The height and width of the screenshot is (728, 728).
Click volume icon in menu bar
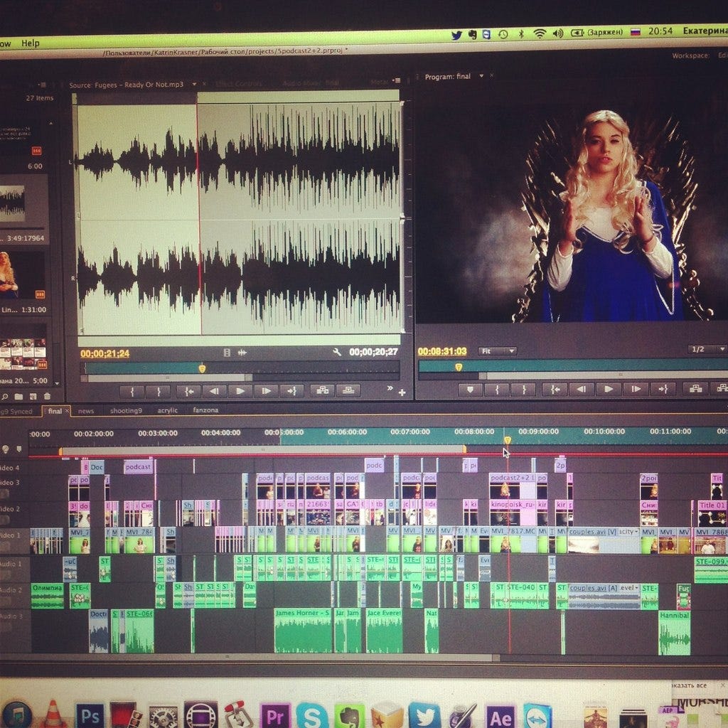tap(557, 33)
